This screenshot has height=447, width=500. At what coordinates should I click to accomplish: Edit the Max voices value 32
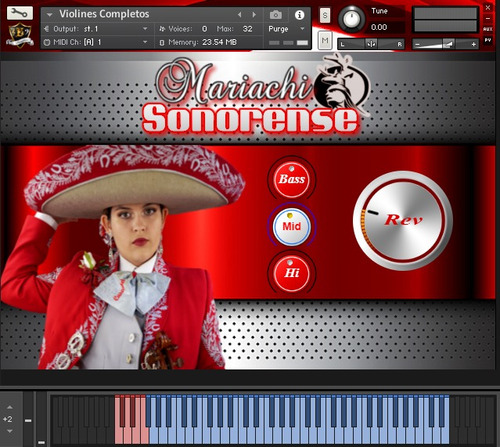(x=247, y=29)
